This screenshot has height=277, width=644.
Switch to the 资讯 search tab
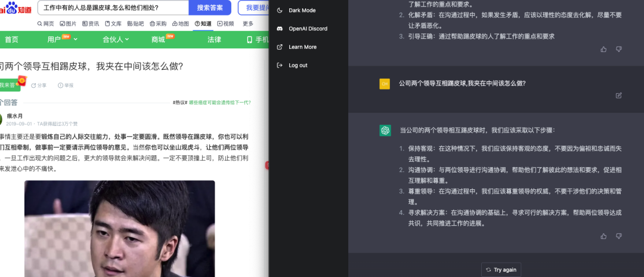point(91,24)
